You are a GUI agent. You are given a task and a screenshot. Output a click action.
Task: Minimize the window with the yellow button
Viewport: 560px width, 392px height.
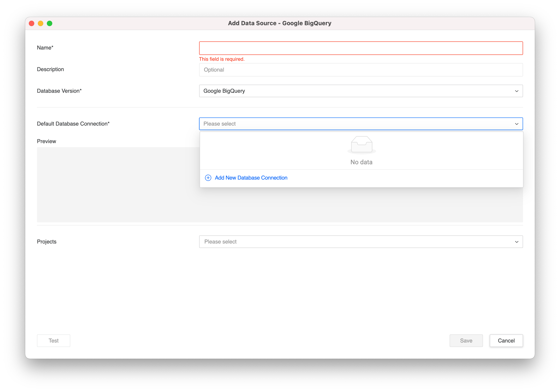point(41,23)
